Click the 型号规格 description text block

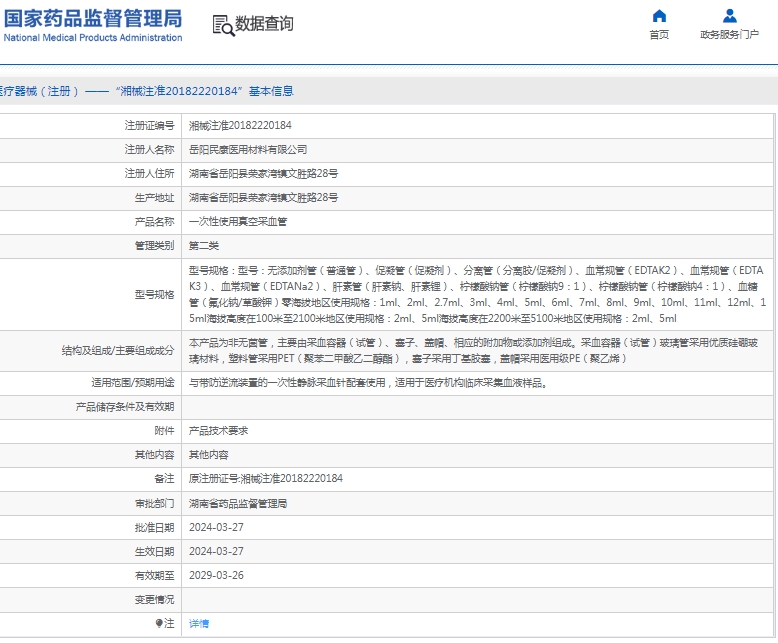click(477, 294)
